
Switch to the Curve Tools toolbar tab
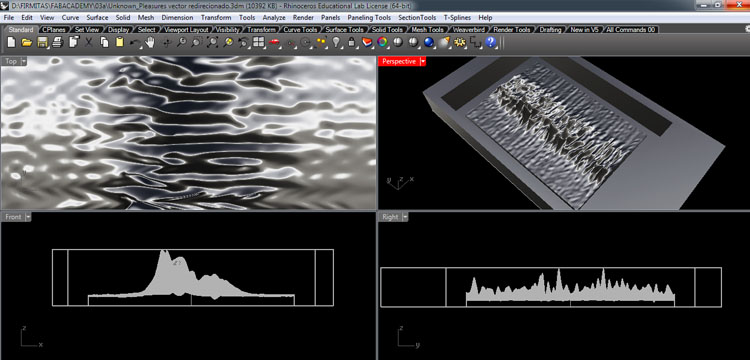300,30
